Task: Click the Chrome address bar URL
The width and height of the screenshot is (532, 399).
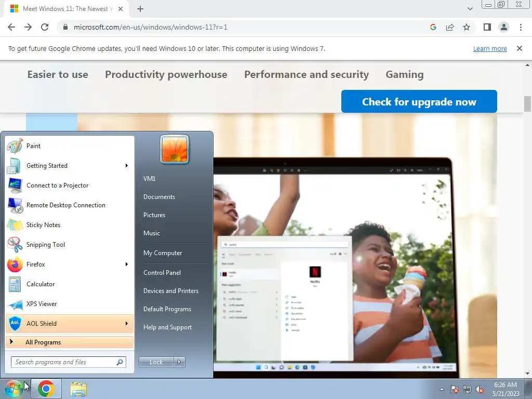Action: click(150, 27)
